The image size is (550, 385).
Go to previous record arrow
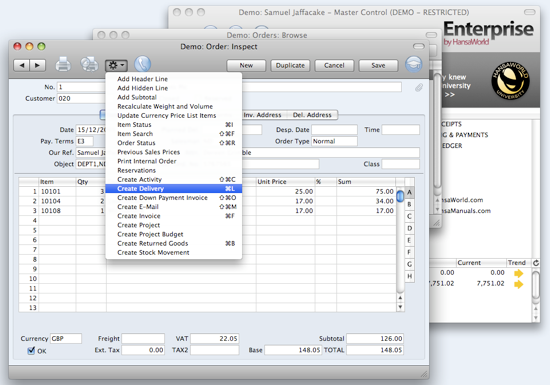coord(21,65)
